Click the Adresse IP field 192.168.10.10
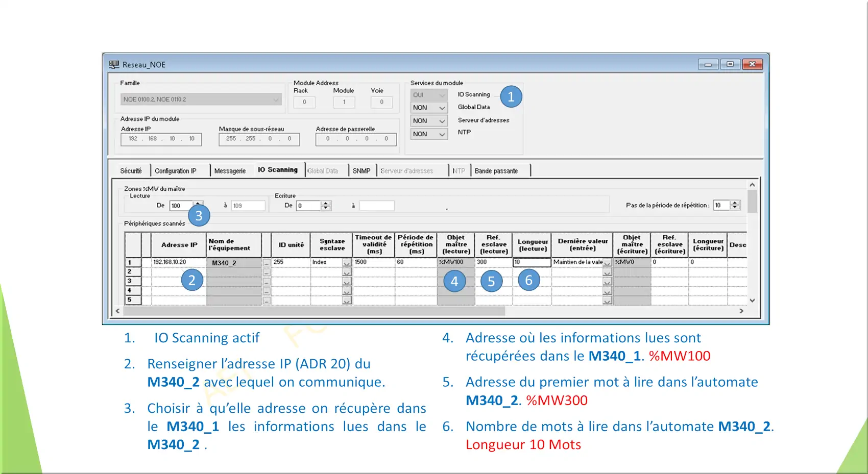Image resolution: width=868 pixels, height=474 pixels. (x=161, y=139)
